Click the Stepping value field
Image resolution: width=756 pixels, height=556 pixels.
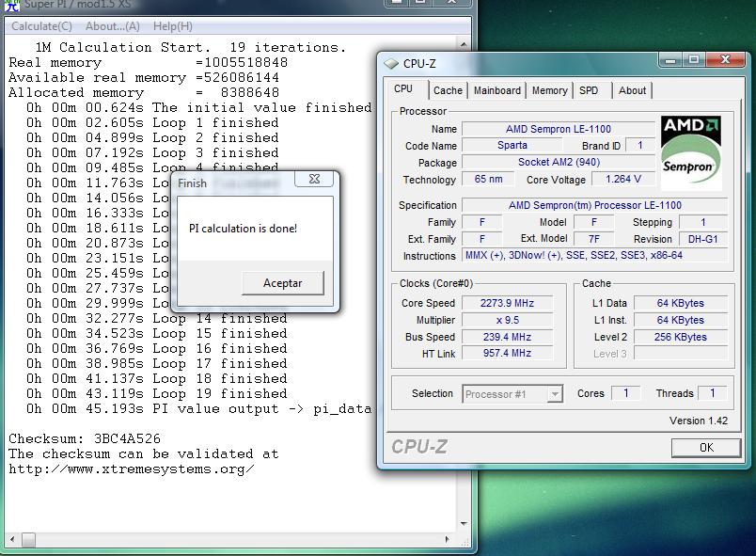click(x=702, y=222)
